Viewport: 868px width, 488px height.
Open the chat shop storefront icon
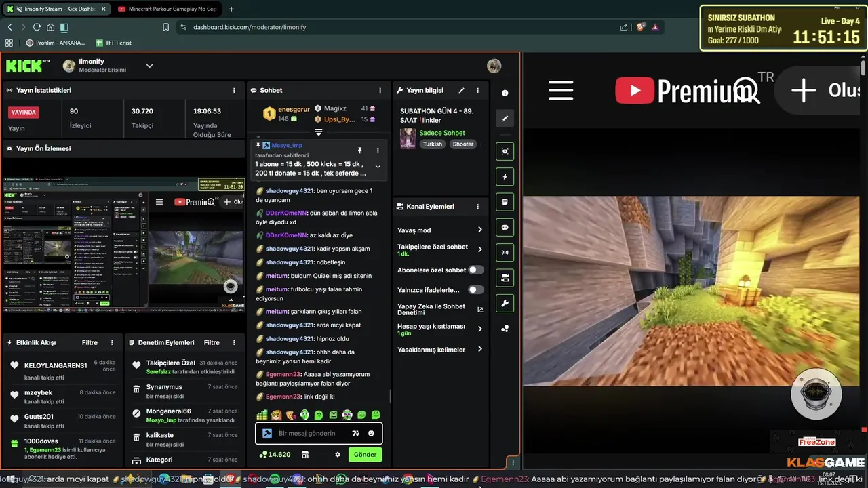(x=305, y=454)
